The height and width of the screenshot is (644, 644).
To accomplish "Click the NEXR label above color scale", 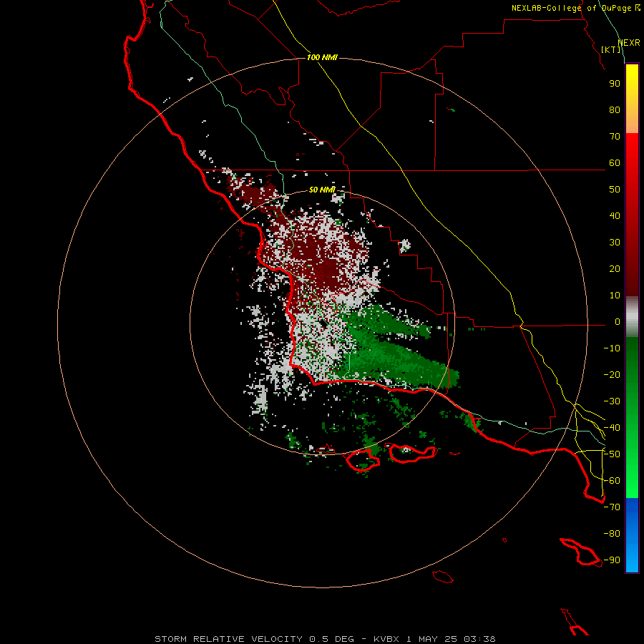I will 629,43.
